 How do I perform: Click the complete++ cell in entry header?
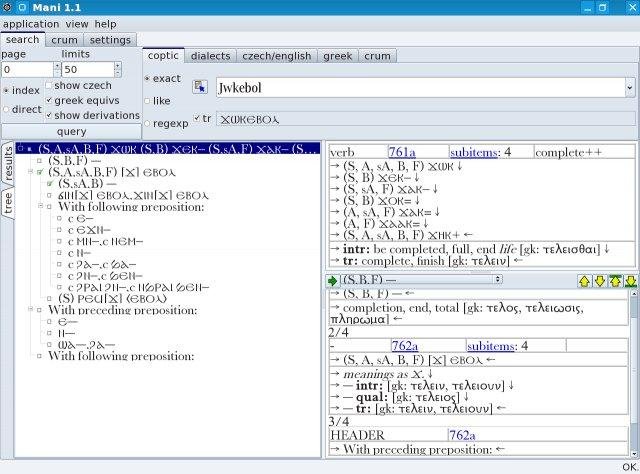(584, 152)
